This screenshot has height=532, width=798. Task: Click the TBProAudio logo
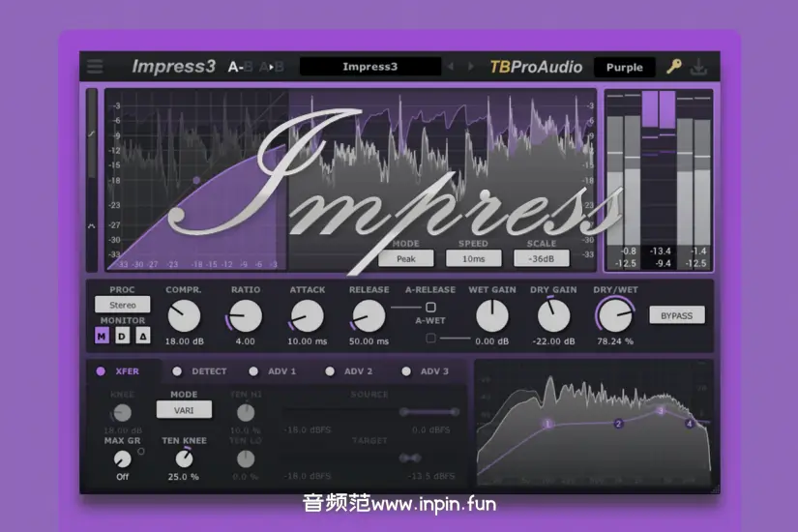536,67
